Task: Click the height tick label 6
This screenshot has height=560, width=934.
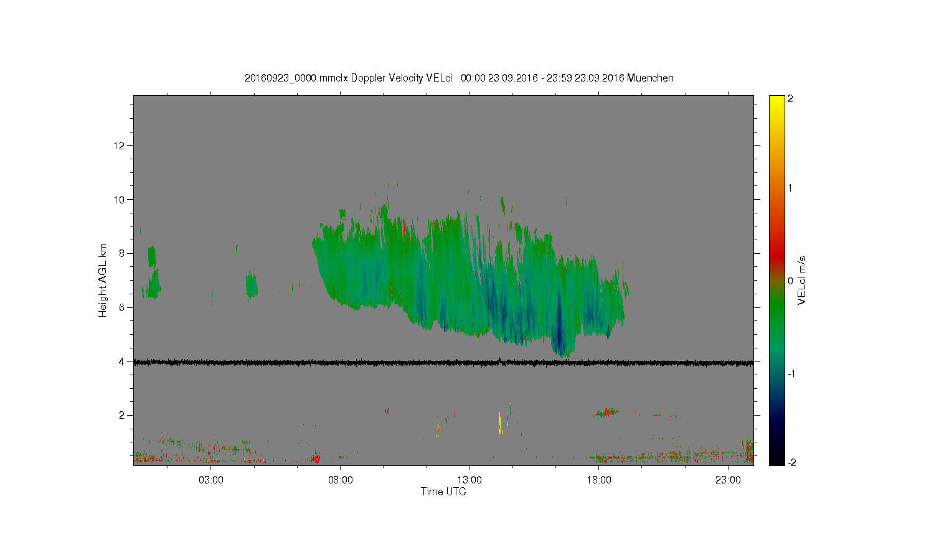Action: tap(122, 307)
